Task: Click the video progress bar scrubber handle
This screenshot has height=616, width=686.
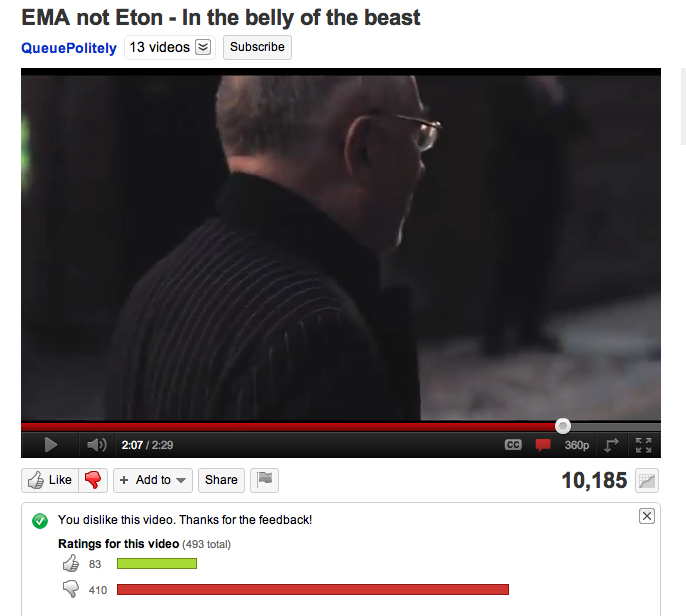Action: click(x=563, y=426)
